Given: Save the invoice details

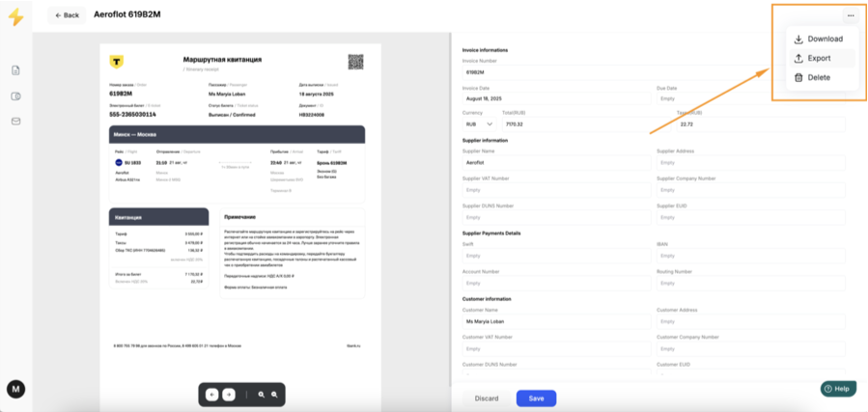Looking at the screenshot, I should [536, 398].
